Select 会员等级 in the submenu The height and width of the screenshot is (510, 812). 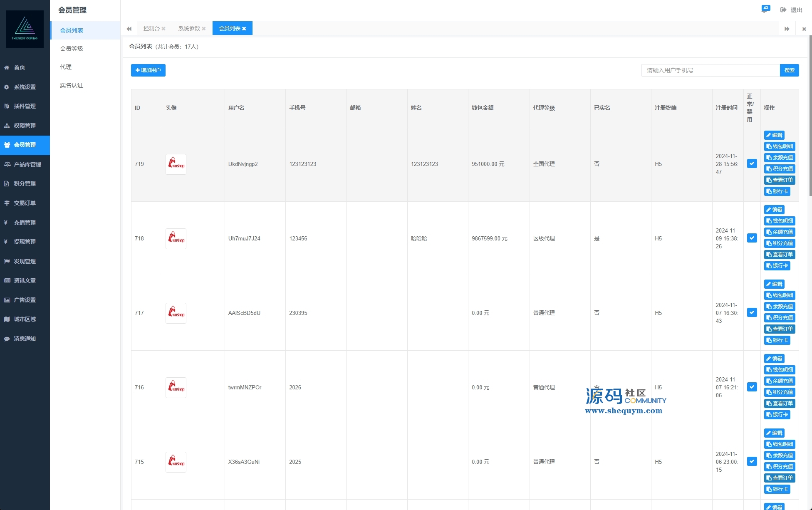point(72,49)
